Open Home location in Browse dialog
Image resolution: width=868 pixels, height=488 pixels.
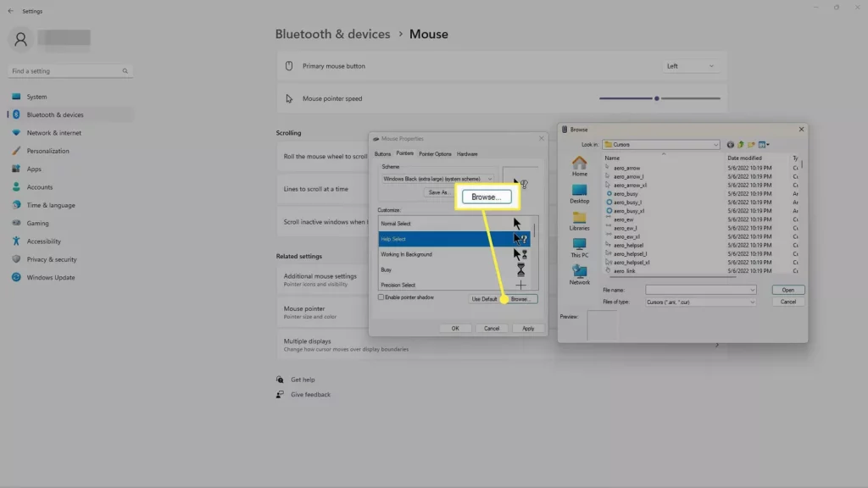(x=579, y=166)
